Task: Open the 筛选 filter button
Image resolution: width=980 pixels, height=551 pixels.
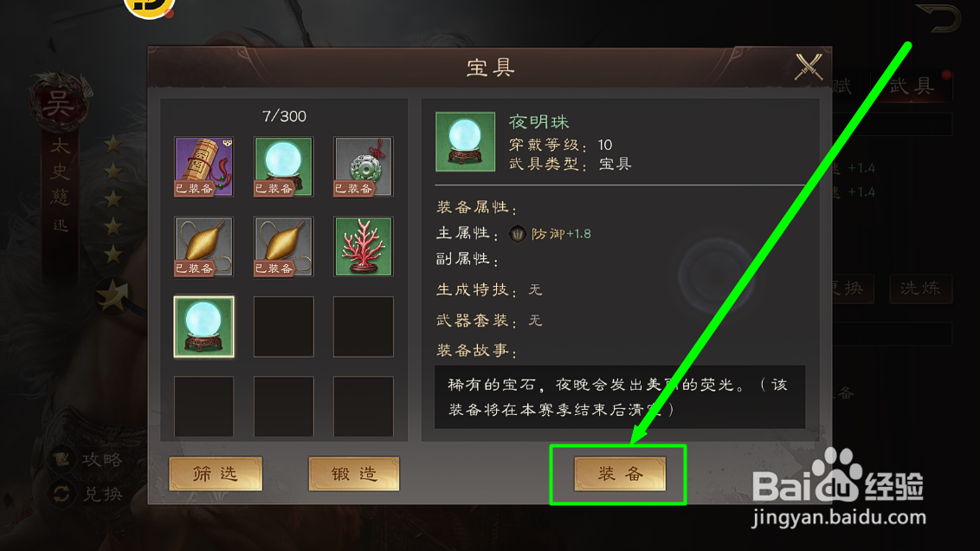Action: click(216, 473)
